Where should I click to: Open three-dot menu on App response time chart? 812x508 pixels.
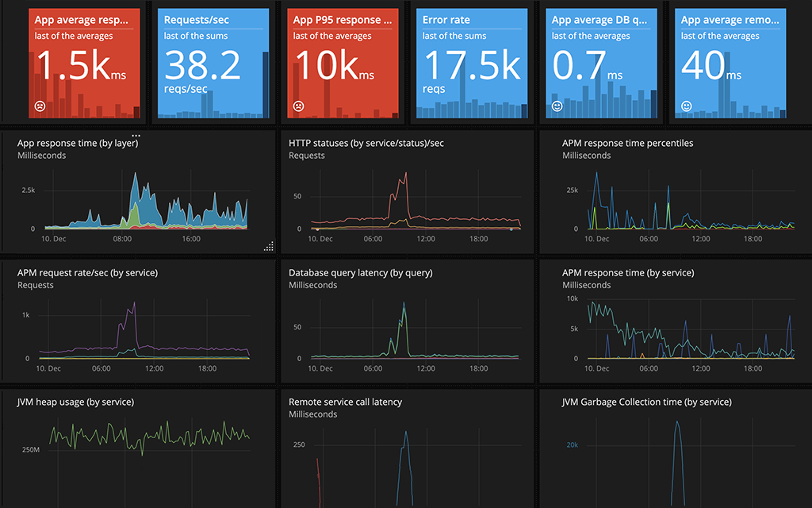click(136, 136)
